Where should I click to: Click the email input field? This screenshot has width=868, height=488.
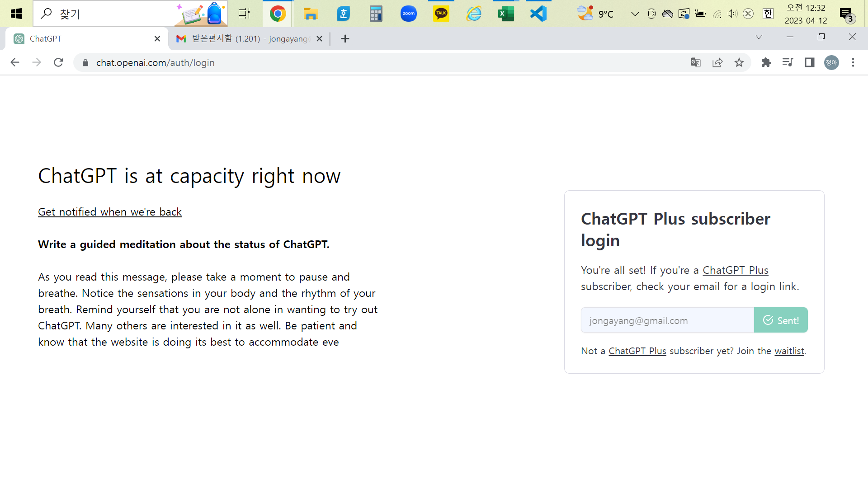pyautogui.click(x=667, y=320)
